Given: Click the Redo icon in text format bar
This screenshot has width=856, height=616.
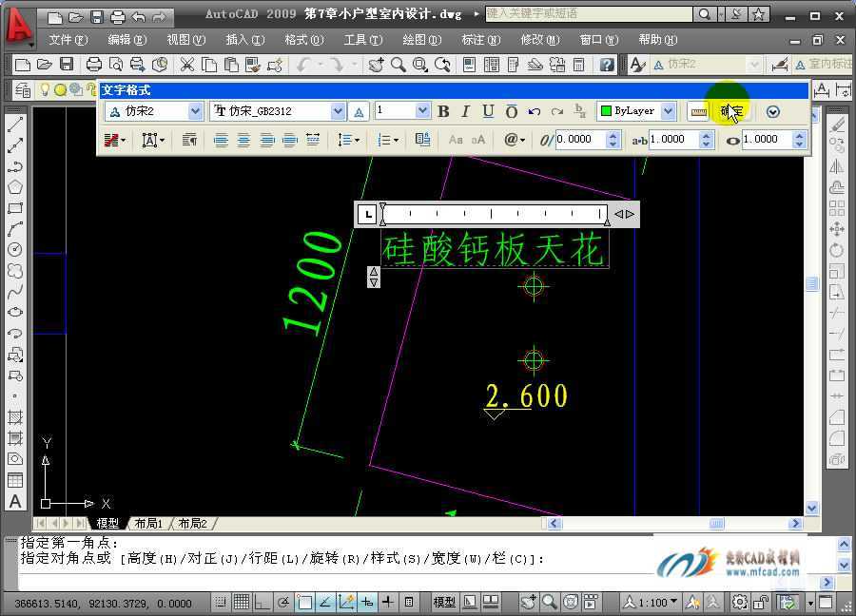Looking at the screenshot, I should [556, 111].
